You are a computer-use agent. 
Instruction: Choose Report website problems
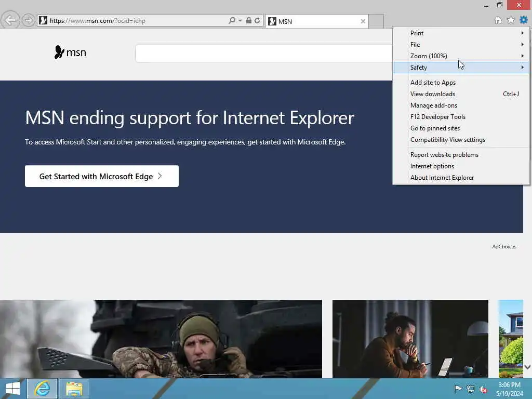[461, 155]
